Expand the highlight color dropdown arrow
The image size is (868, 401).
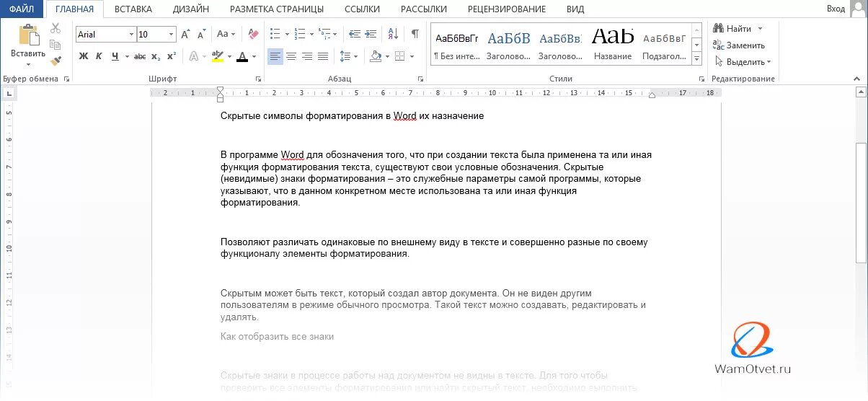click(229, 56)
